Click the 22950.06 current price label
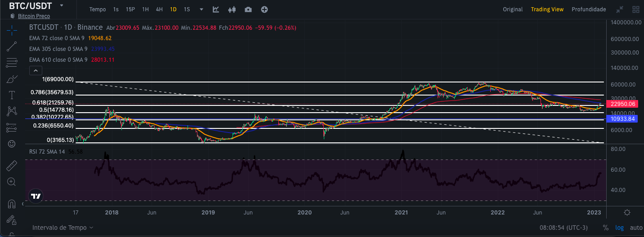The height and width of the screenshot is (237, 644). (622, 104)
